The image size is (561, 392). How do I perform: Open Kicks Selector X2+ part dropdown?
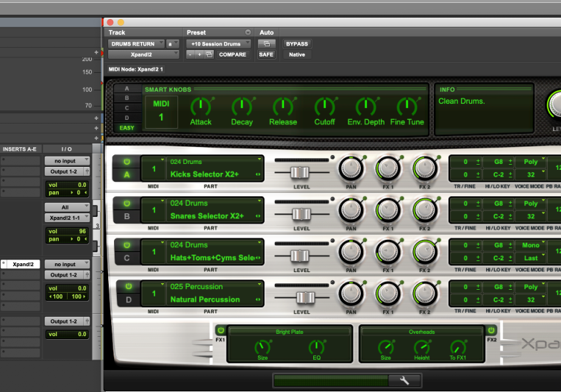pyautogui.click(x=215, y=174)
